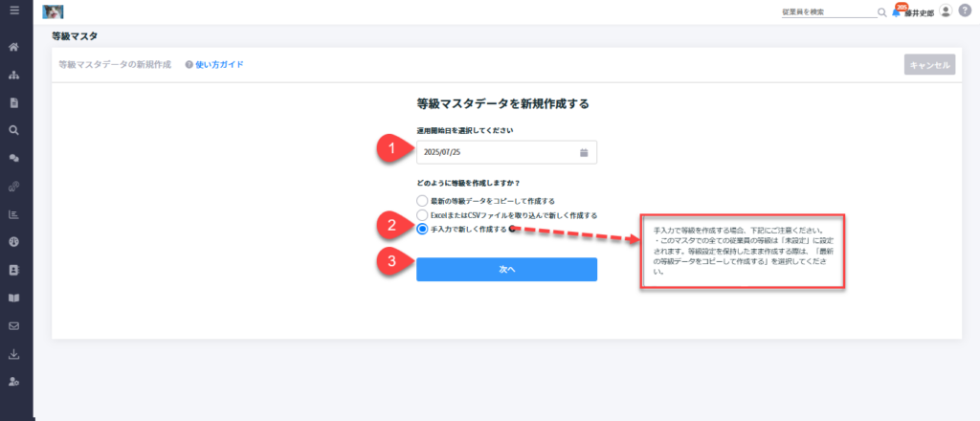
Task: Click the heading 等級マスタデータを新規作成する
Action: [x=503, y=103]
